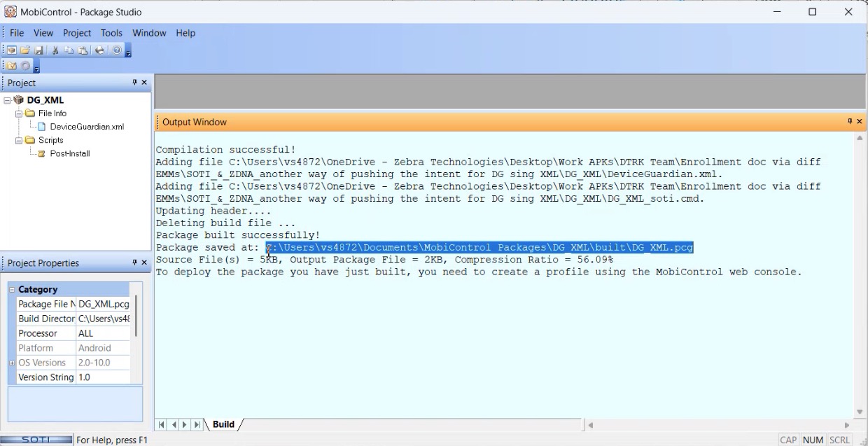The height and width of the screenshot is (446, 868).
Task: Click the Paste clipboard toolbar icon
Action: [83, 50]
